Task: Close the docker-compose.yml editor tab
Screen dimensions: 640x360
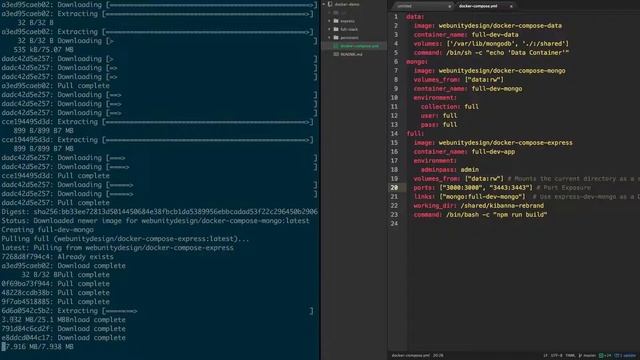Action: tap(511, 6)
